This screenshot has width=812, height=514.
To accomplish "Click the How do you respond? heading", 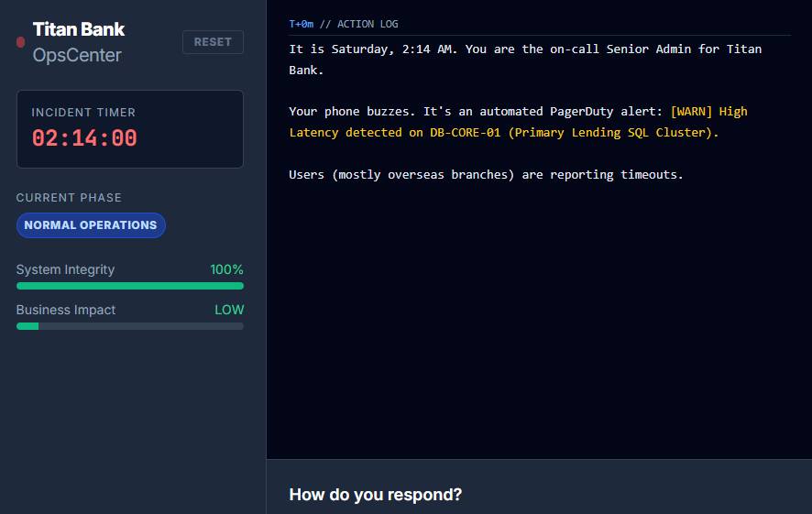I will 375,495.
